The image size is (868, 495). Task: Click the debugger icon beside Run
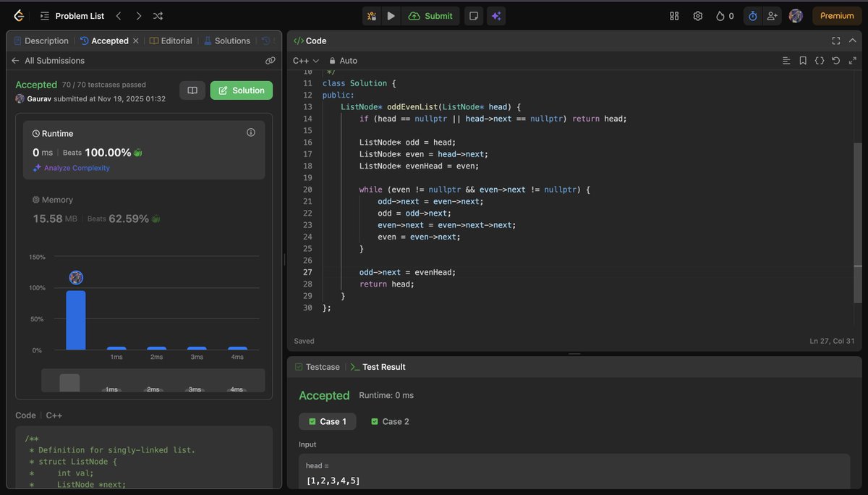click(x=372, y=16)
